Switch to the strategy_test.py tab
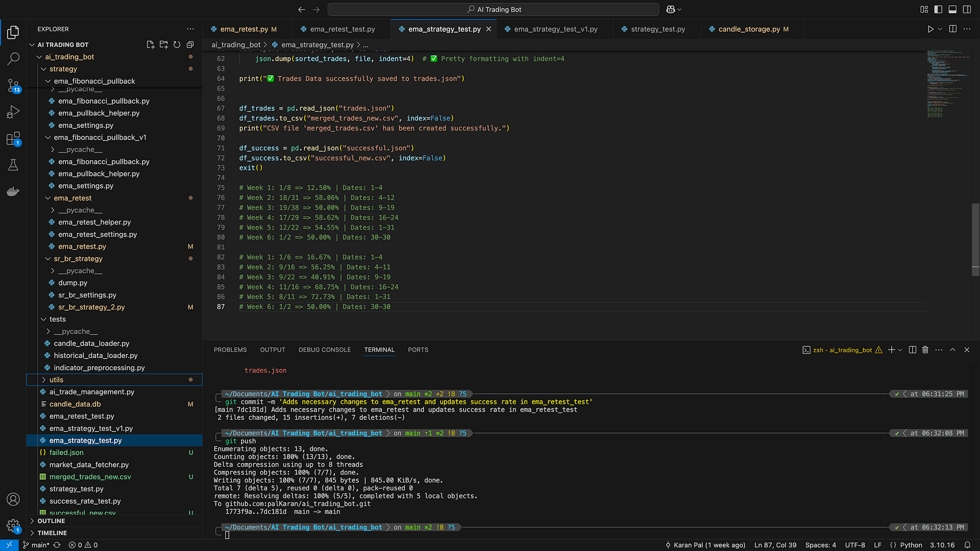980x551 pixels. [658, 29]
